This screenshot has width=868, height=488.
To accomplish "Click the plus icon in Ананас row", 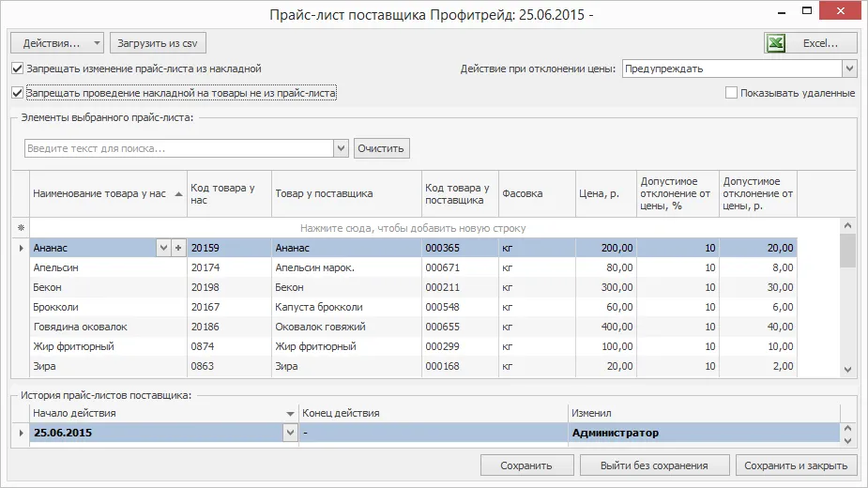I will pyautogui.click(x=178, y=248).
